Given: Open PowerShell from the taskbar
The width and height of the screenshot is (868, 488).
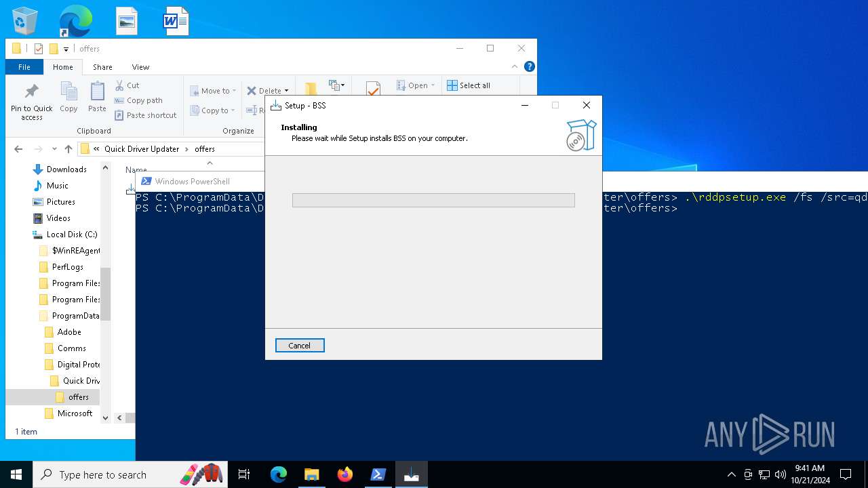Looking at the screenshot, I should 378,474.
